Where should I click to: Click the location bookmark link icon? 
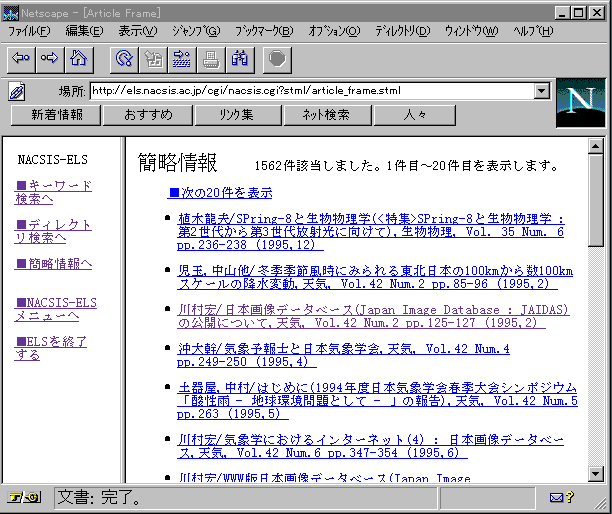pyautogui.click(x=17, y=92)
